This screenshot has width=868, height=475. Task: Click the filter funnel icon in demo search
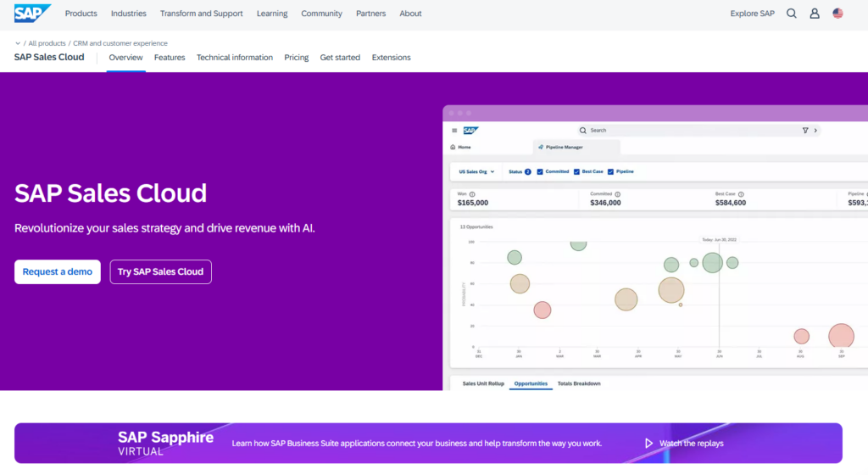coord(805,130)
